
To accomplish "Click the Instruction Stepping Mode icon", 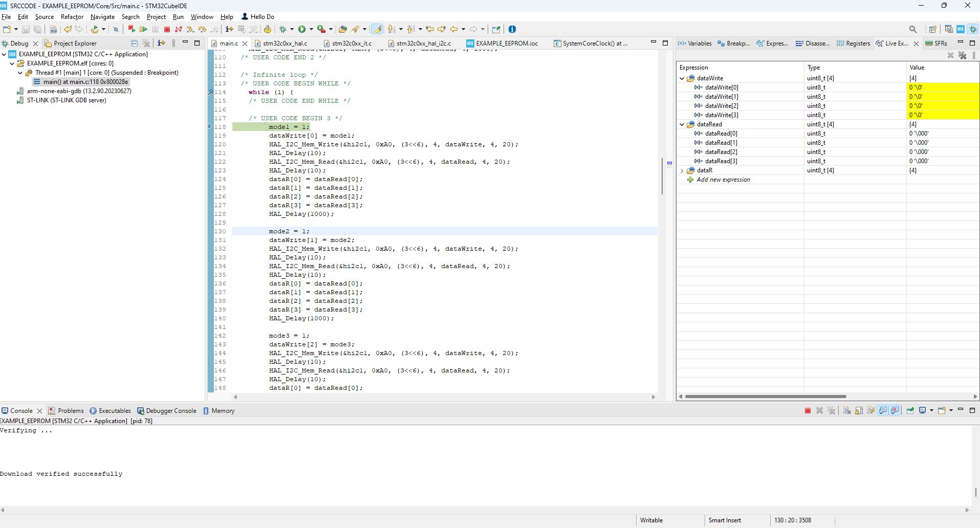I will (229, 30).
